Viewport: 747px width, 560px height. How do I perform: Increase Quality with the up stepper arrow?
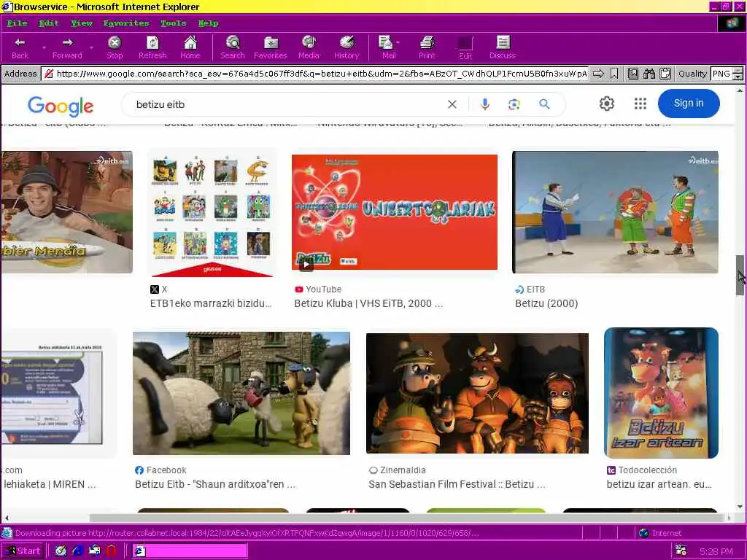[738, 71]
